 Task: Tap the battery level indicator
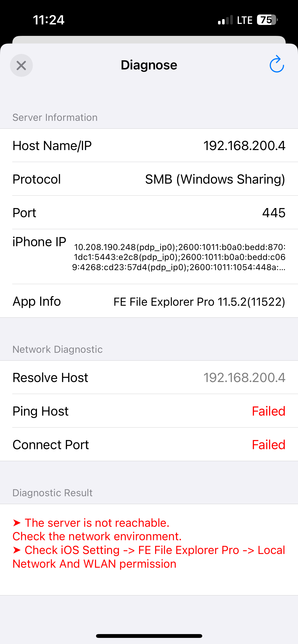coord(267,20)
